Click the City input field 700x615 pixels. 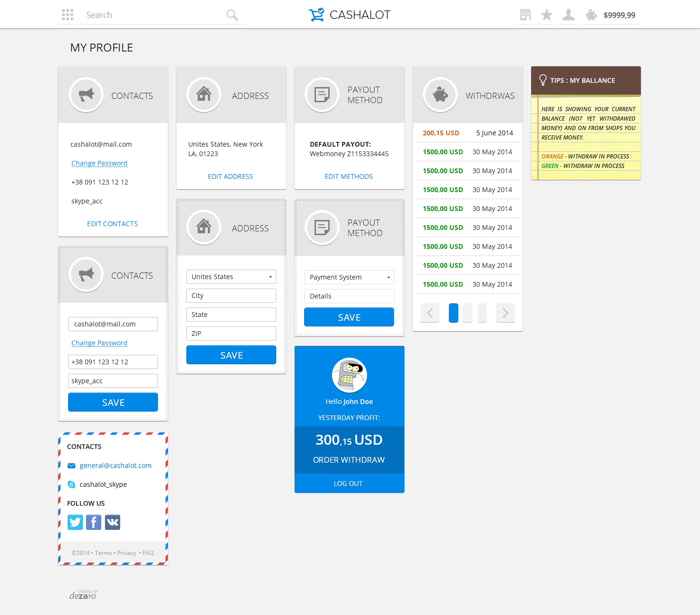pos(231,296)
